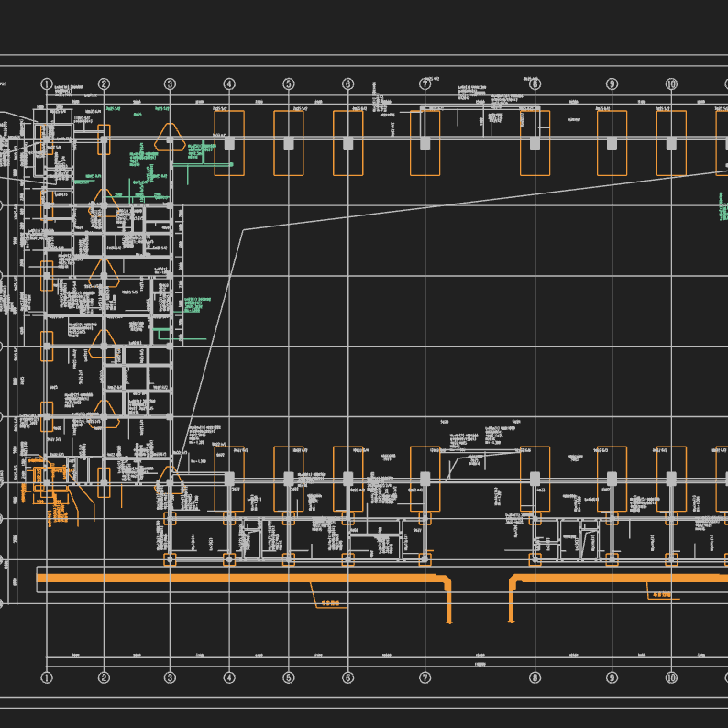Image resolution: width=728 pixels, height=728 pixels.
Task: Select grid axis bubble 8 in top row
Action: 535,84
